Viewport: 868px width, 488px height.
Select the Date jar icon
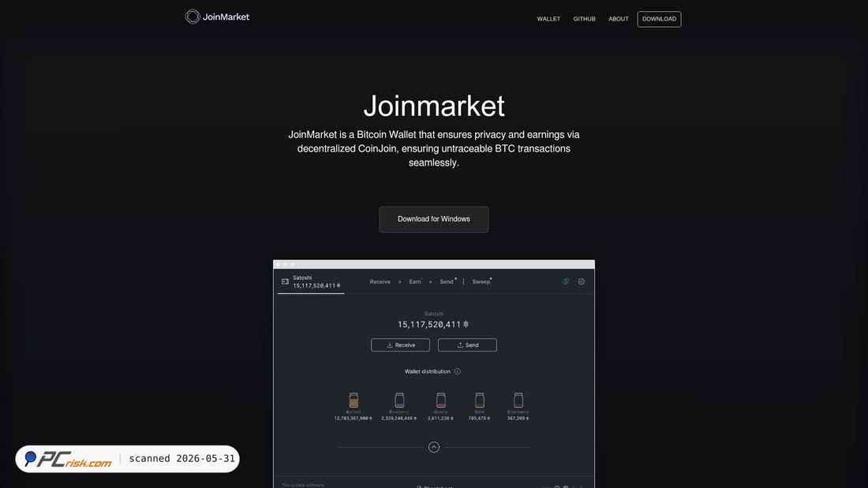click(x=480, y=400)
